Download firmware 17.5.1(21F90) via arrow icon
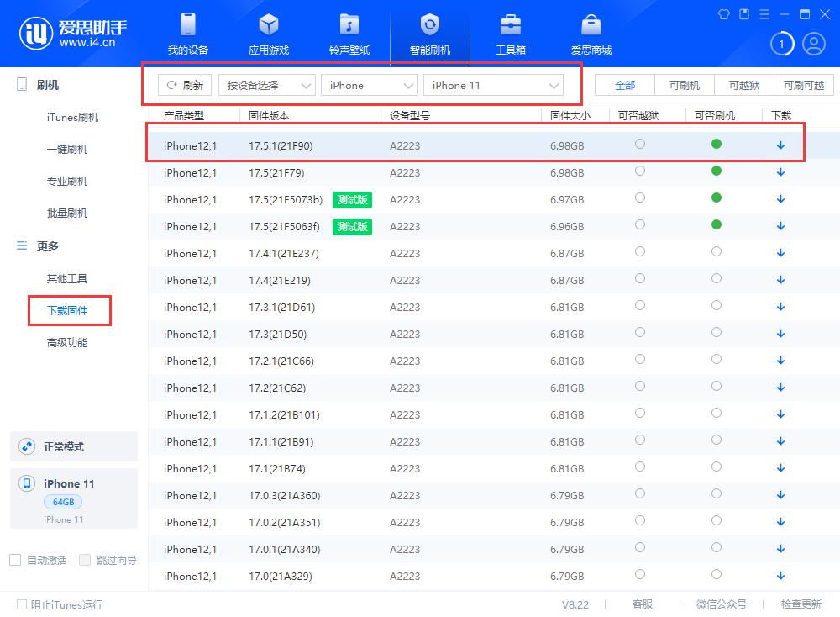The height and width of the screenshot is (617, 840). pos(780,145)
